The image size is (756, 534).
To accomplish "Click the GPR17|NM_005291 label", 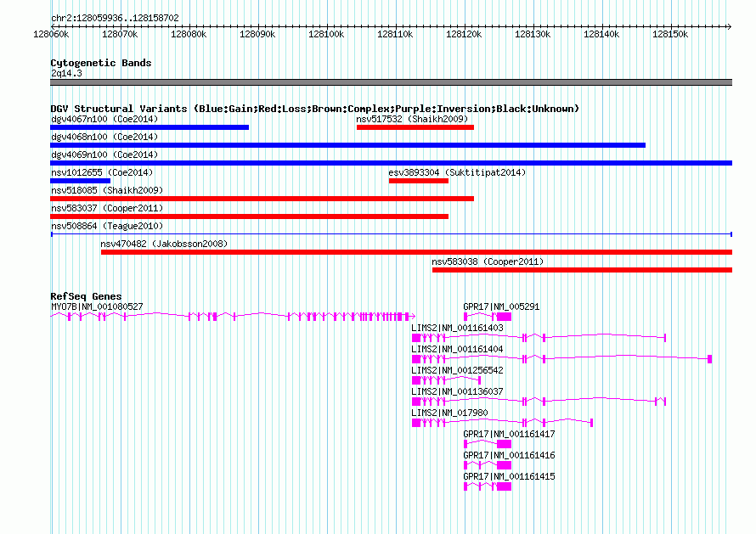I will coord(501,307).
